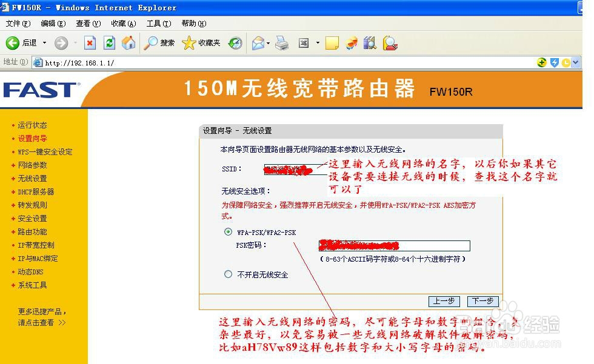Open the 查看(V) menu
Viewport: 594px width, 364px height.
[x=88, y=24]
